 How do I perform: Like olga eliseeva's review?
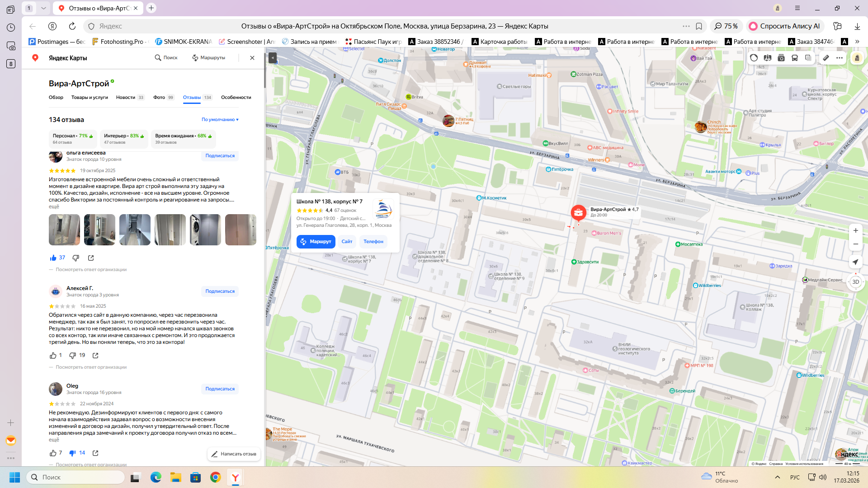click(x=53, y=258)
